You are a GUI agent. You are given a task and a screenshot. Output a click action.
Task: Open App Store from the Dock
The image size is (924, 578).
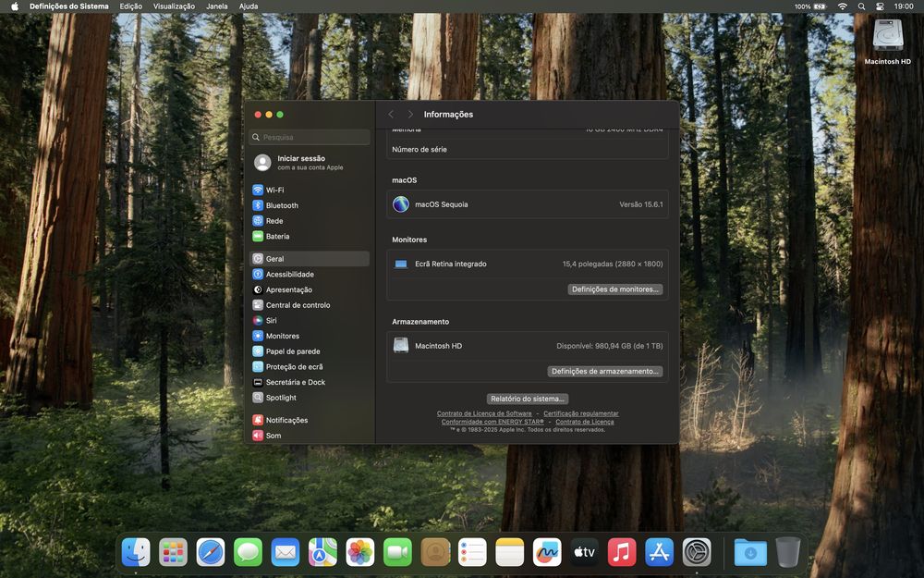pos(660,553)
